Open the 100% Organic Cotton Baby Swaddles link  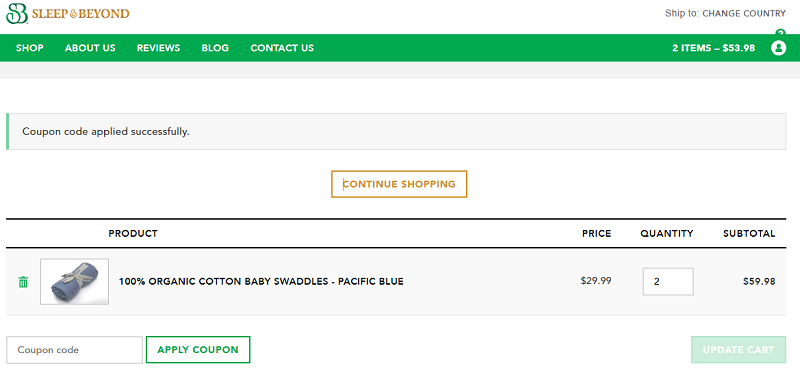tap(261, 281)
